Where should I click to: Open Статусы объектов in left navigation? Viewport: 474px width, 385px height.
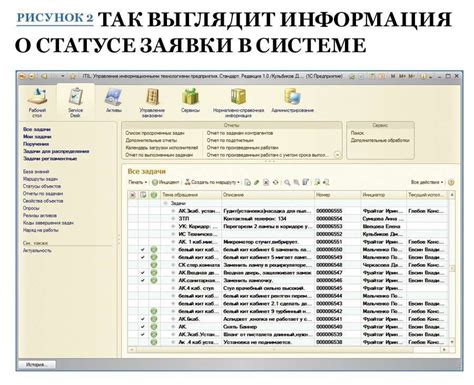[x=42, y=186]
